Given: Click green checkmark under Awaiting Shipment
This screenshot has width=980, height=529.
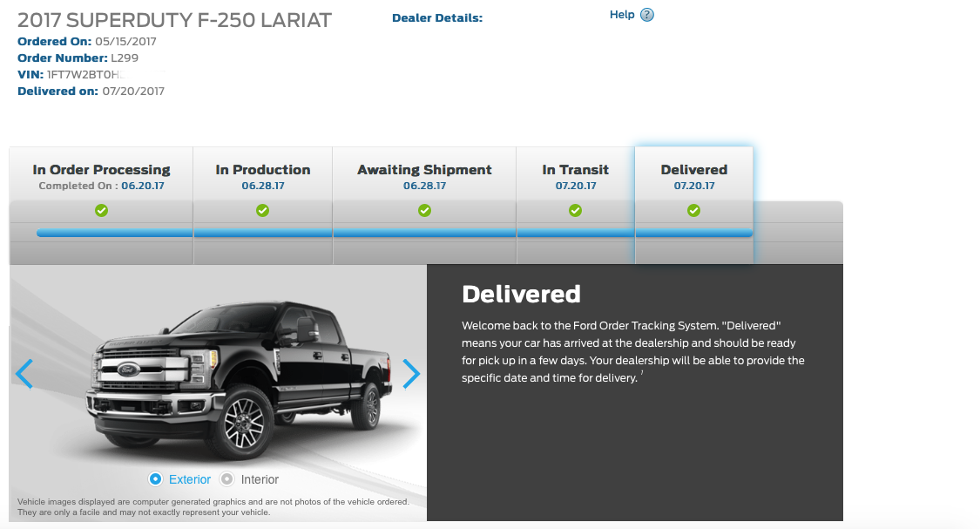Looking at the screenshot, I should pyautogui.click(x=424, y=211).
